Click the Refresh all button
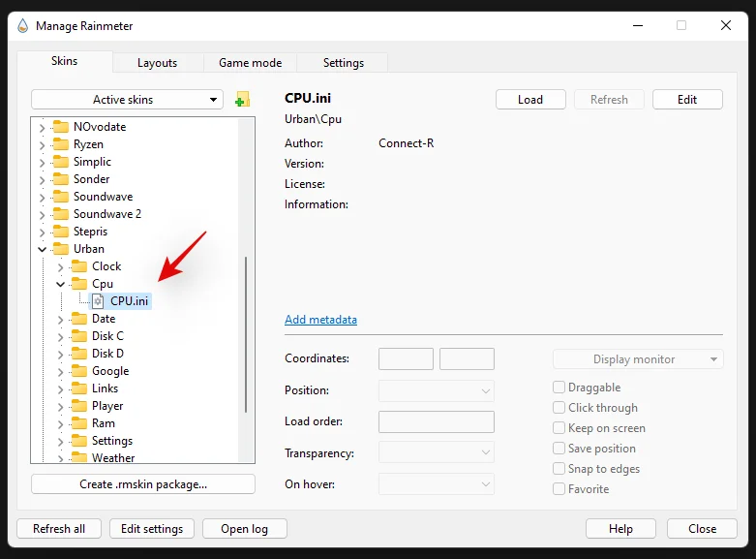The width and height of the screenshot is (756, 559). pyautogui.click(x=59, y=529)
